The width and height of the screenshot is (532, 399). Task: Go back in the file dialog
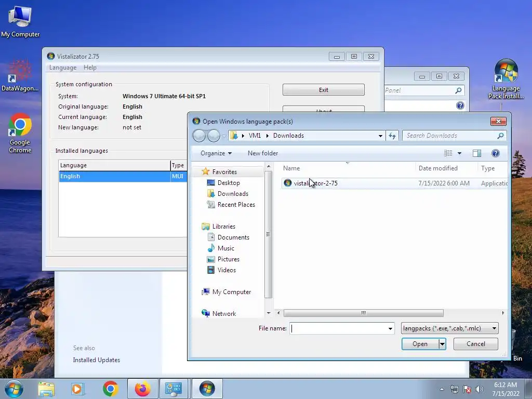click(x=199, y=136)
